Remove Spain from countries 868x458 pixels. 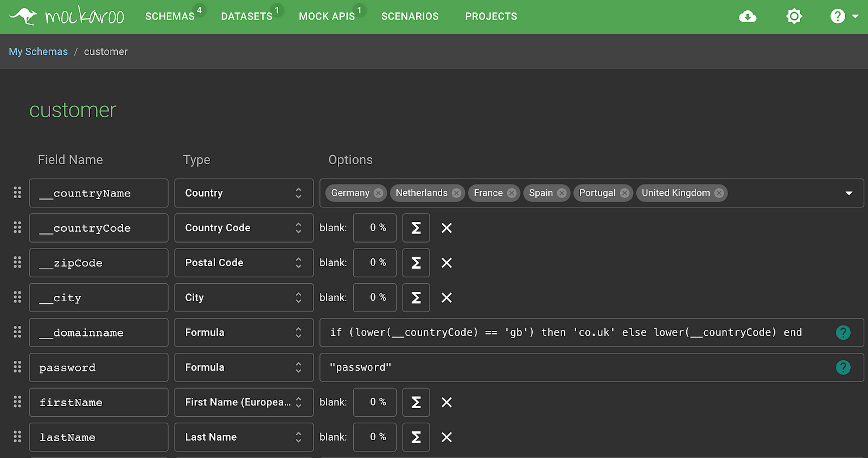coord(562,193)
